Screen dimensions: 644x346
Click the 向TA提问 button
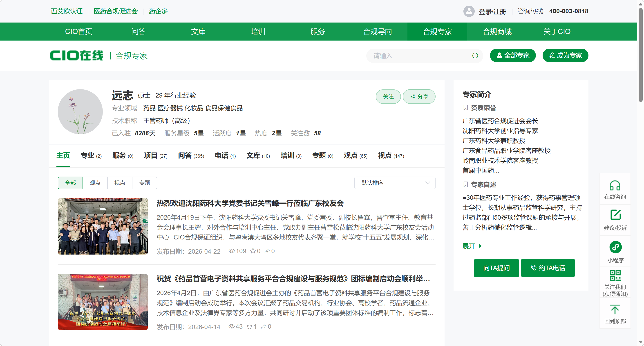[496, 268]
